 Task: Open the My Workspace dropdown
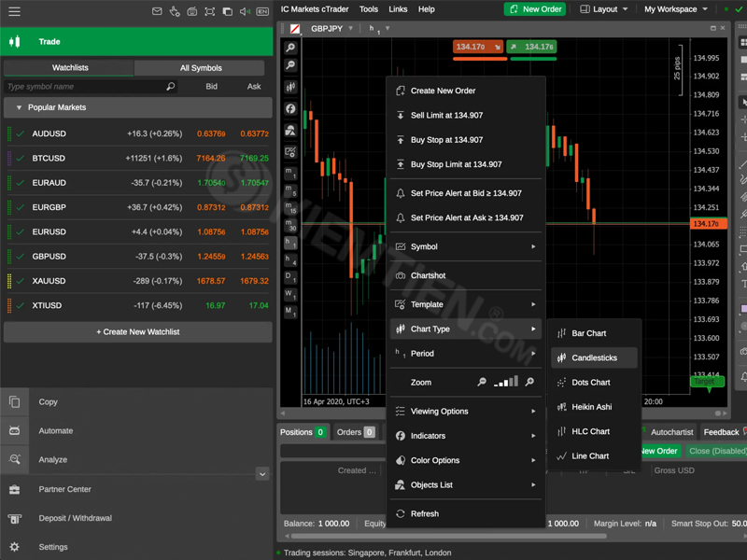pos(675,9)
